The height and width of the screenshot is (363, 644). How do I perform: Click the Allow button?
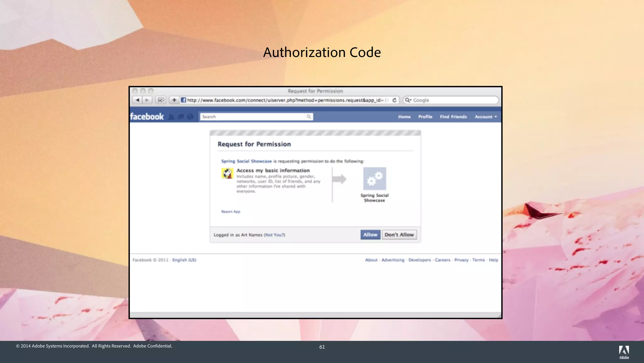coord(370,235)
